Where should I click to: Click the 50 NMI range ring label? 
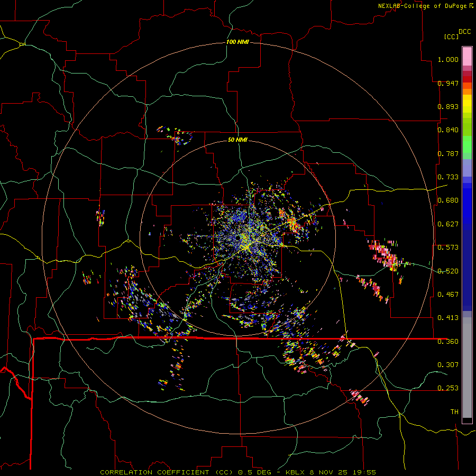point(237,140)
